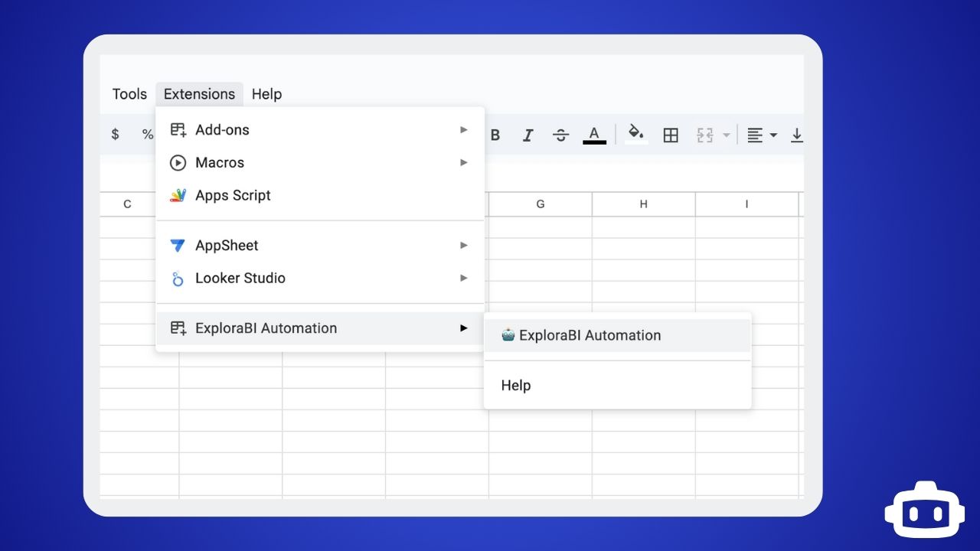Screen dimensions: 980x551
Task: Select the currency format icon
Action: 115,135
